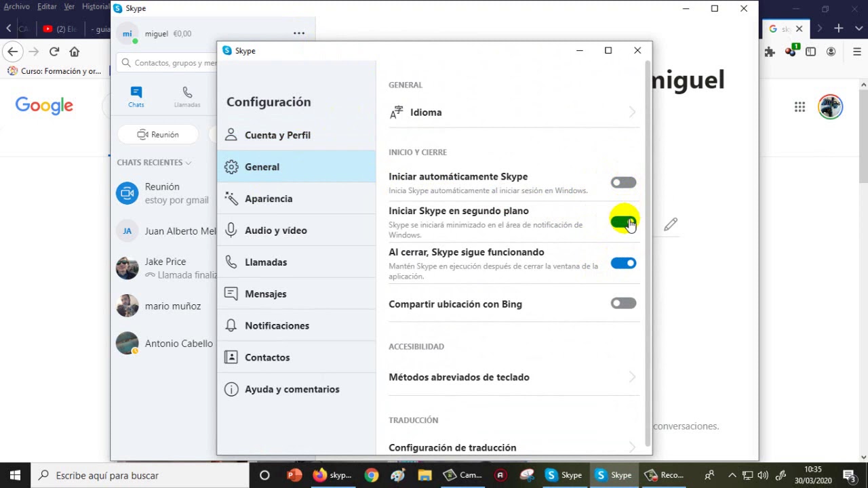Viewport: 868px width, 488px height.
Task: Open a new Firefox tab with plus
Action: pos(839,28)
